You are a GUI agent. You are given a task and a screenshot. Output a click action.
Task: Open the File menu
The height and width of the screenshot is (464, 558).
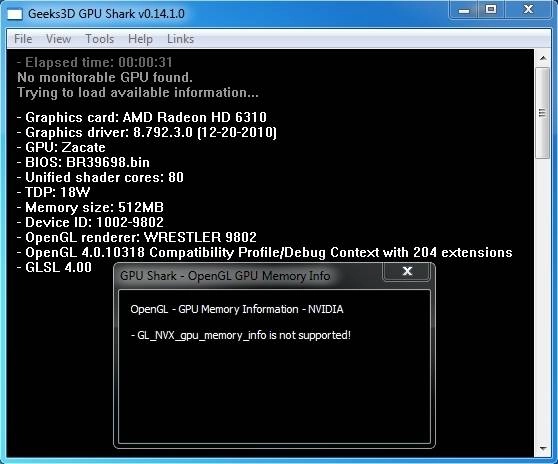23,39
